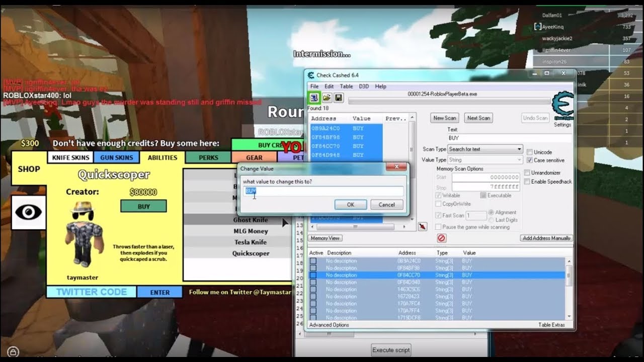This screenshot has height=362, width=644.
Task: Select found result address 0F84D948
Action: [x=346, y=155]
